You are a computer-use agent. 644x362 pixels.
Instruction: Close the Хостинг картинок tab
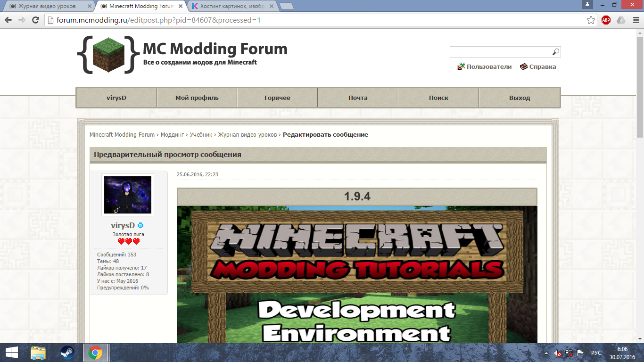(272, 6)
